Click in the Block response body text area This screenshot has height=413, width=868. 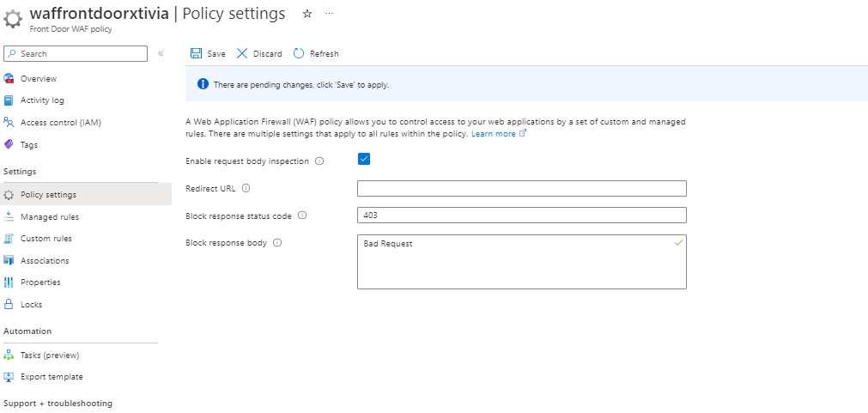521,262
